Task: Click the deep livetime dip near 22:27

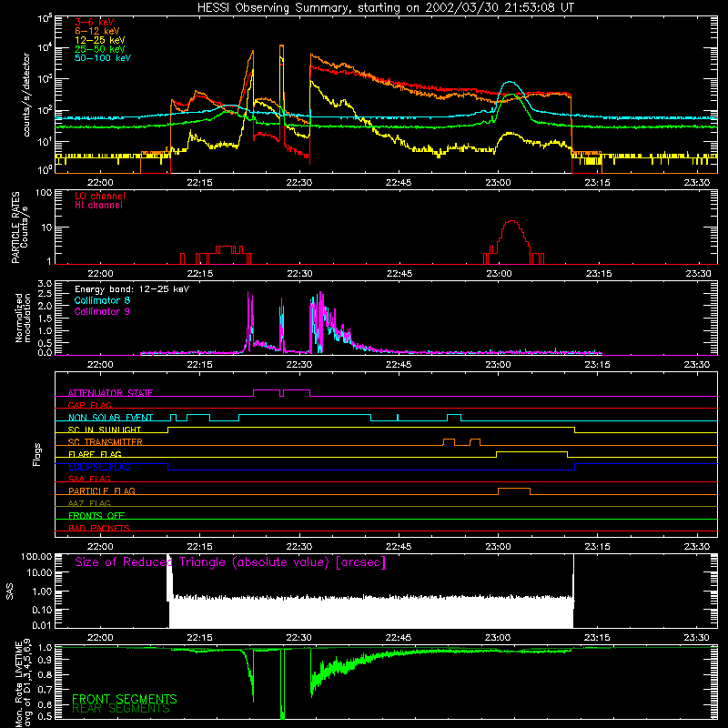Action: pyautogui.click(x=282, y=685)
